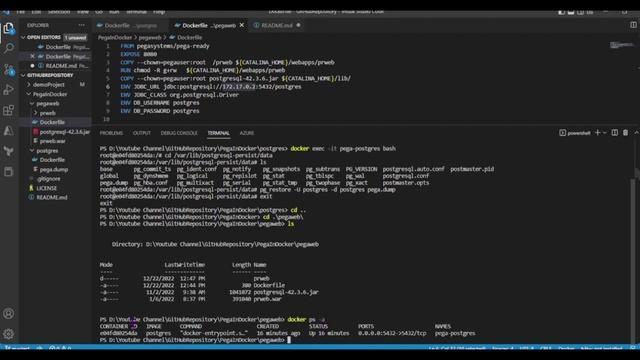
Task: Open the Accounts menu icon
Action: pyautogui.click(x=9, y=313)
